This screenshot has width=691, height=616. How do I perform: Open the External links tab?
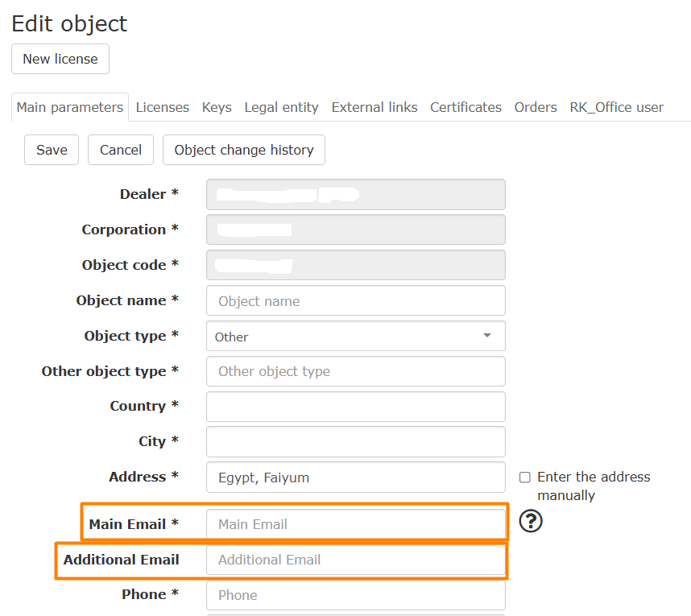pos(374,107)
